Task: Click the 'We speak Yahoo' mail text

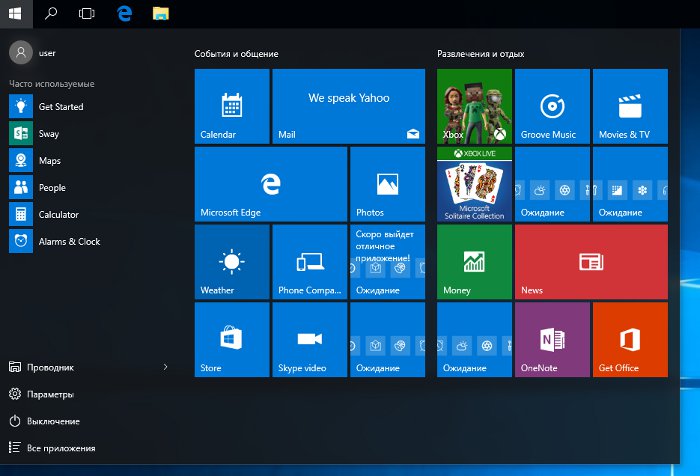Action: tap(349, 98)
